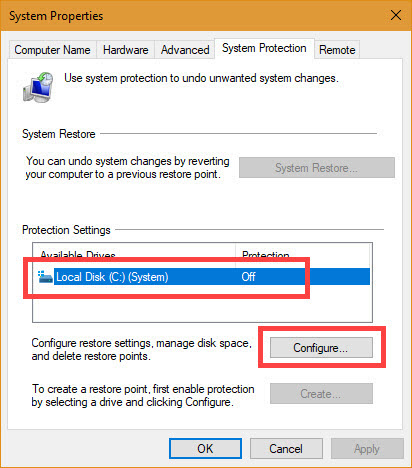Click the Local Disk drive icon
Screen dimensions: 412x468
coord(45,277)
